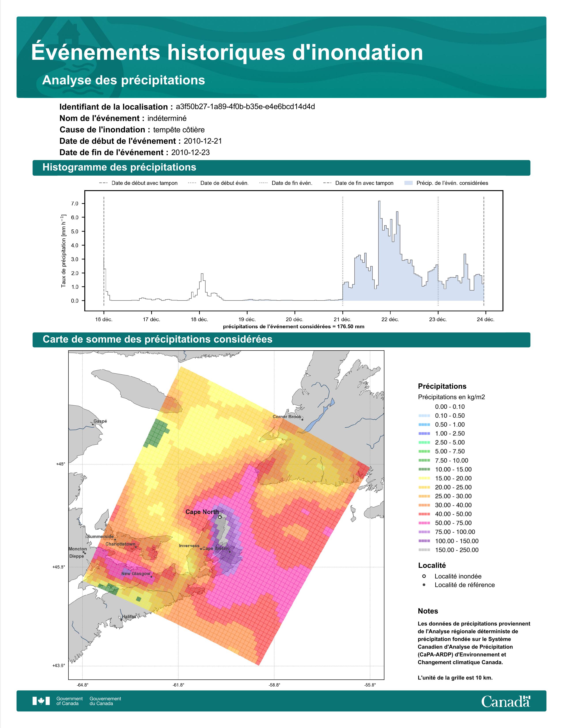The width and height of the screenshot is (563, 728).
Task: Click 'Date de fin évén.' legend entry
Action: point(286,183)
